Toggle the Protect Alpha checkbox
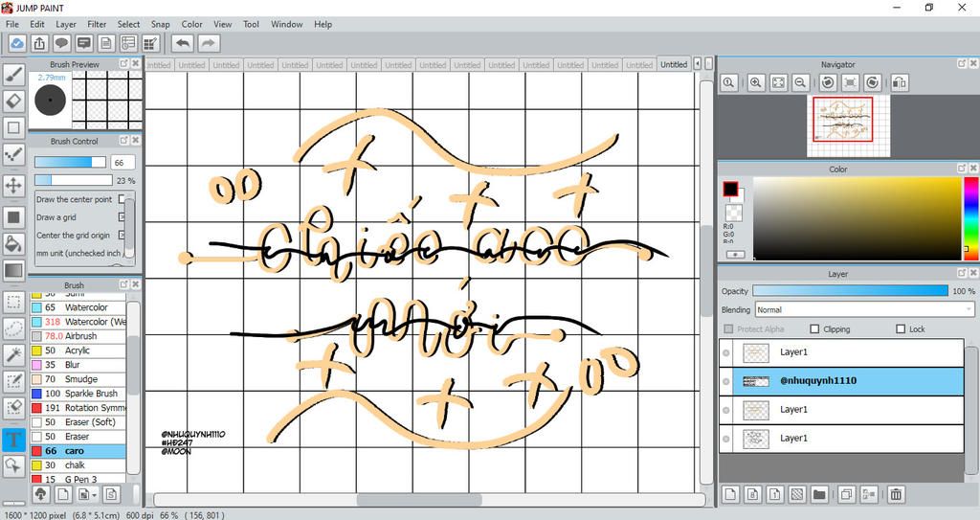 click(728, 328)
